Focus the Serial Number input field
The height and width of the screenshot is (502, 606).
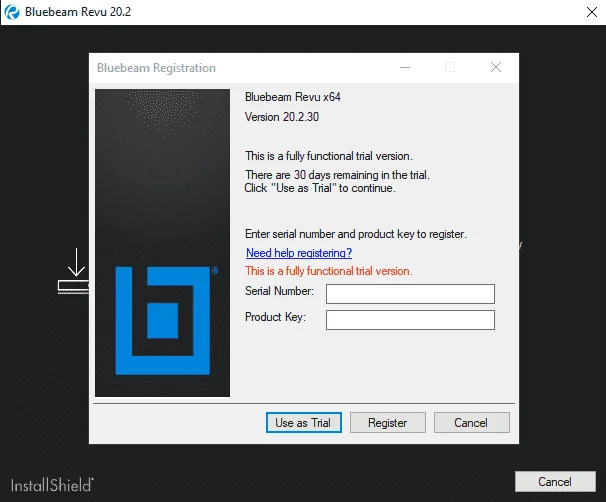(x=410, y=294)
